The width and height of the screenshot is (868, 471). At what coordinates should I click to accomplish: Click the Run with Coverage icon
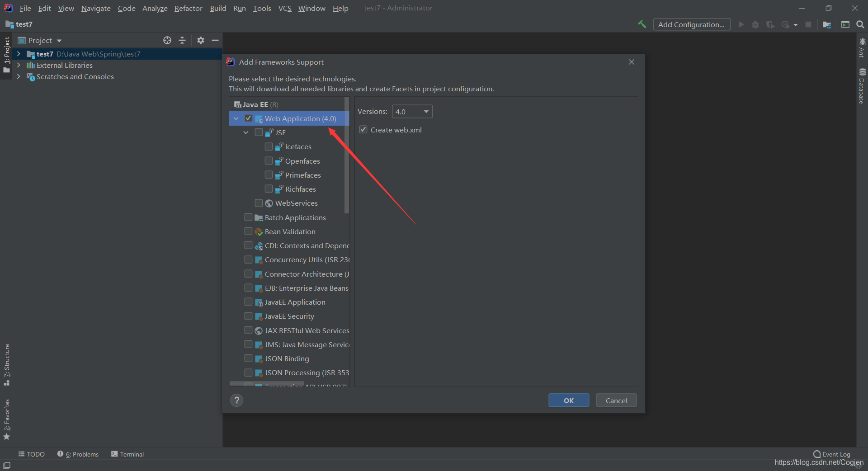pos(770,24)
